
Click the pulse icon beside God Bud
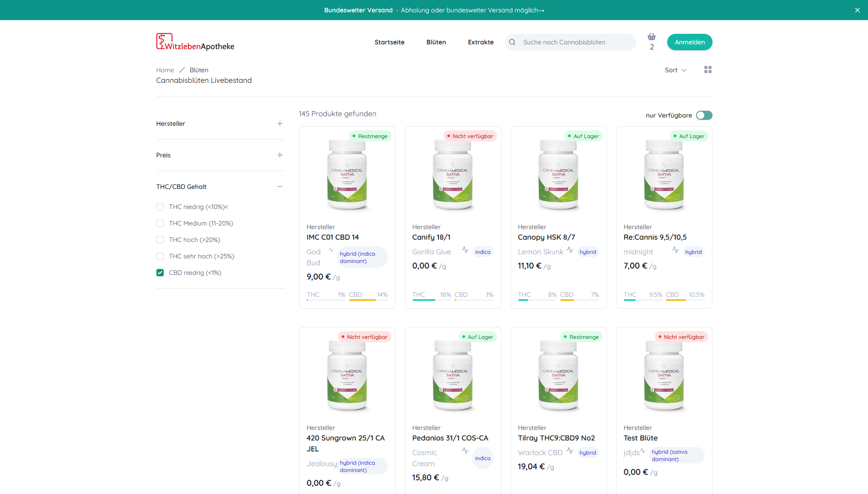331,250
